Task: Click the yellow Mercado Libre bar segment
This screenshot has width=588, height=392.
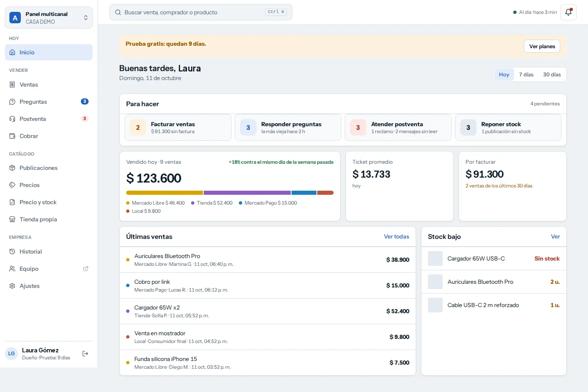Action: coord(165,193)
